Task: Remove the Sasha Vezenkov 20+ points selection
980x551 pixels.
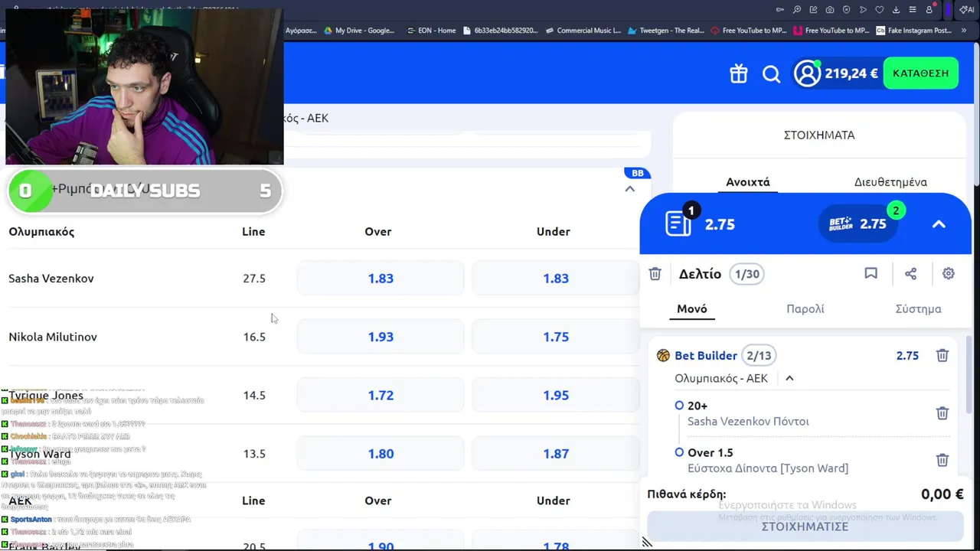Action: pos(942,413)
